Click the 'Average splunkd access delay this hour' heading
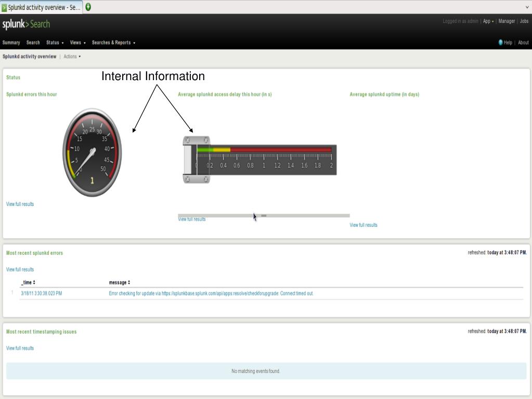Image resolution: width=532 pixels, height=399 pixels. click(x=225, y=94)
